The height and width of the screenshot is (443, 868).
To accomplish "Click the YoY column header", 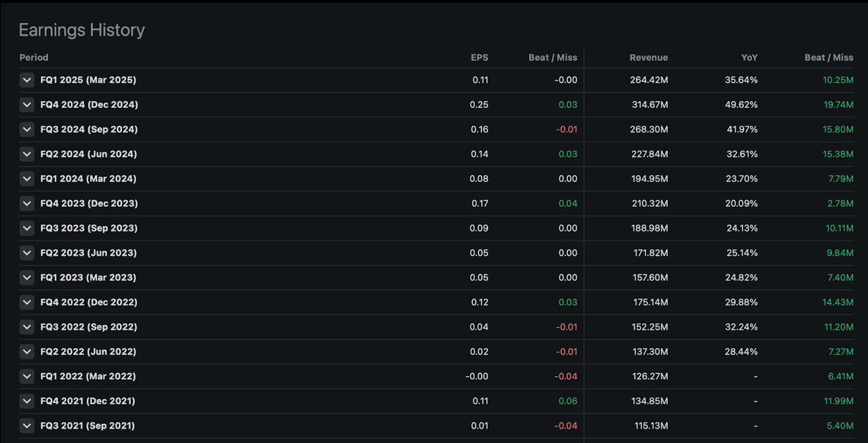I will 749,58.
